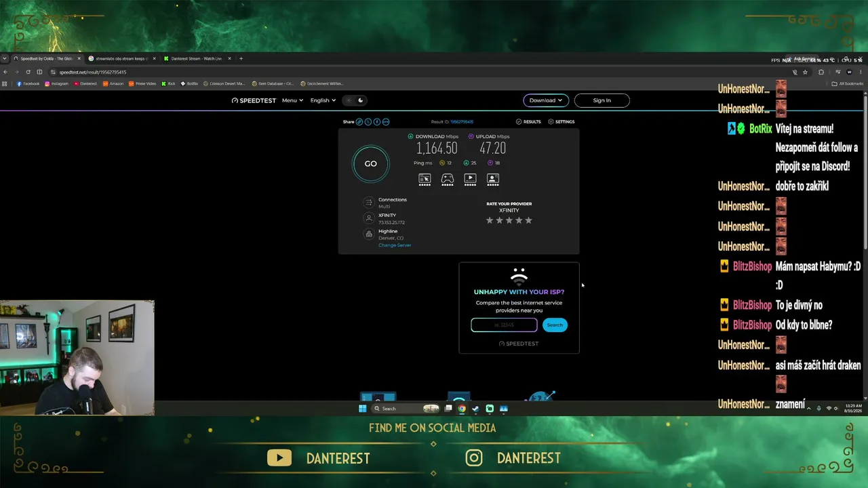868x488 pixels.
Task: Start a new test with the GO button
Action: (x=370, y=163)
